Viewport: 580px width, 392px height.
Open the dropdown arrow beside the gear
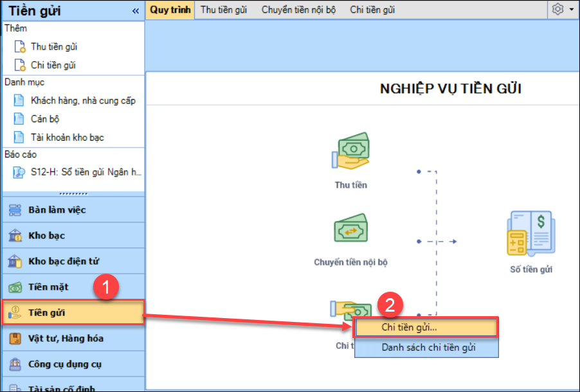571,10
